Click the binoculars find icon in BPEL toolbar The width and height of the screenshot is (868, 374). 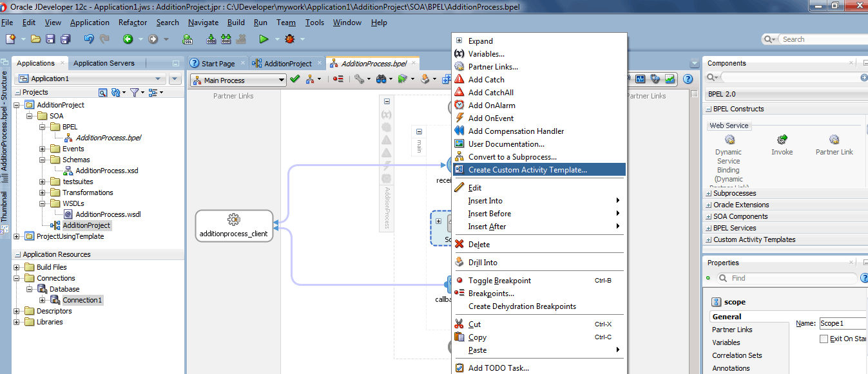pos(381,79)
